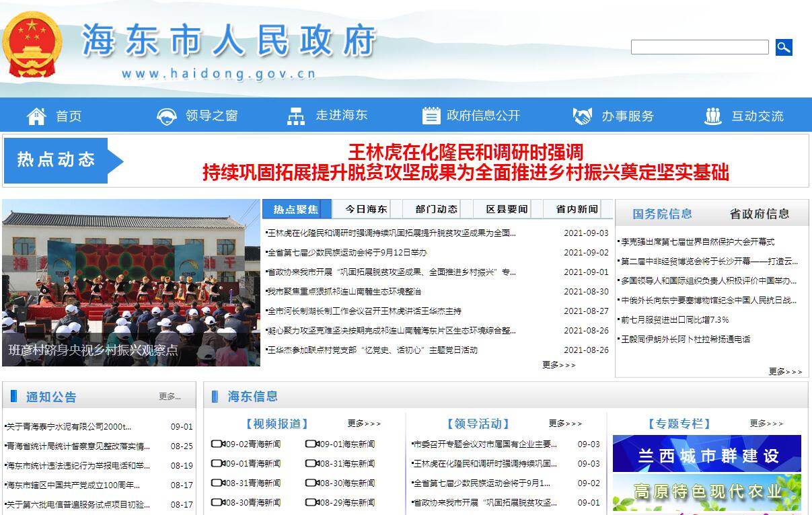
Task: Click the 兰西城市群建设 banner
Action: click(x=706, y=454)
